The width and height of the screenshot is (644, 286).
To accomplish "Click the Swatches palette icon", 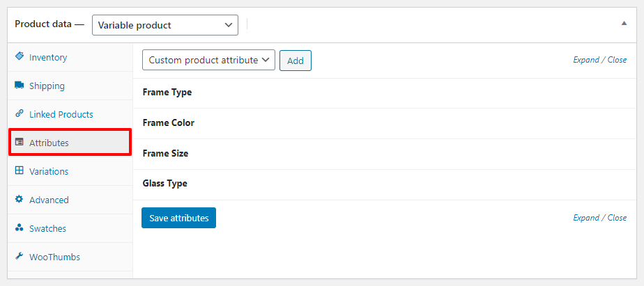I will click(20, 228).
